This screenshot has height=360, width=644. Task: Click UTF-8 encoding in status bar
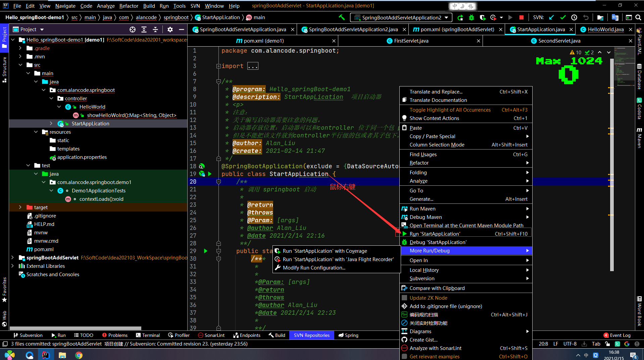(570, 344)
